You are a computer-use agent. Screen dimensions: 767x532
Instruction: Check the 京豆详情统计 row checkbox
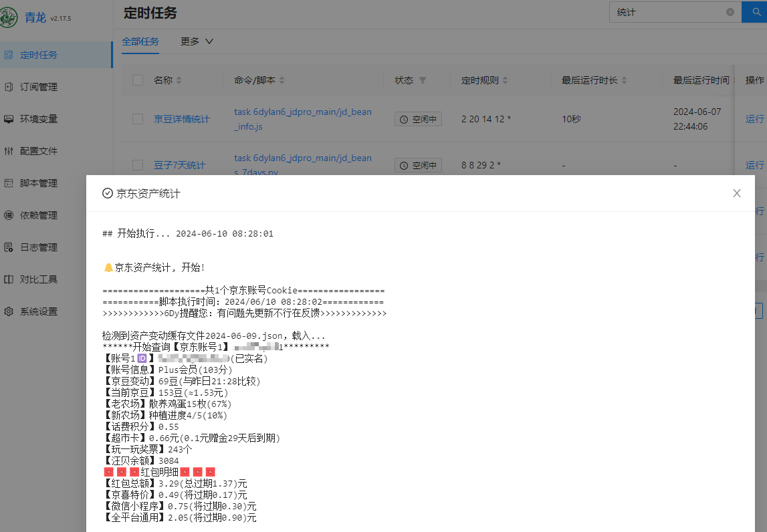tap(138, 119)
